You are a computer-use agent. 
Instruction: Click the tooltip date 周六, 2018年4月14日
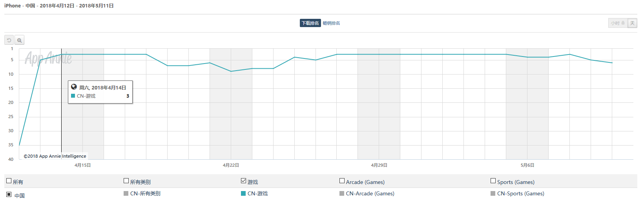[x=103, y=87]
